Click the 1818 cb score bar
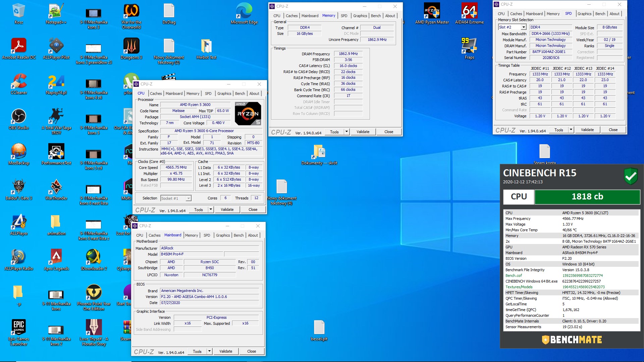This screenshot has width=644, height=362. pos(587,197)
